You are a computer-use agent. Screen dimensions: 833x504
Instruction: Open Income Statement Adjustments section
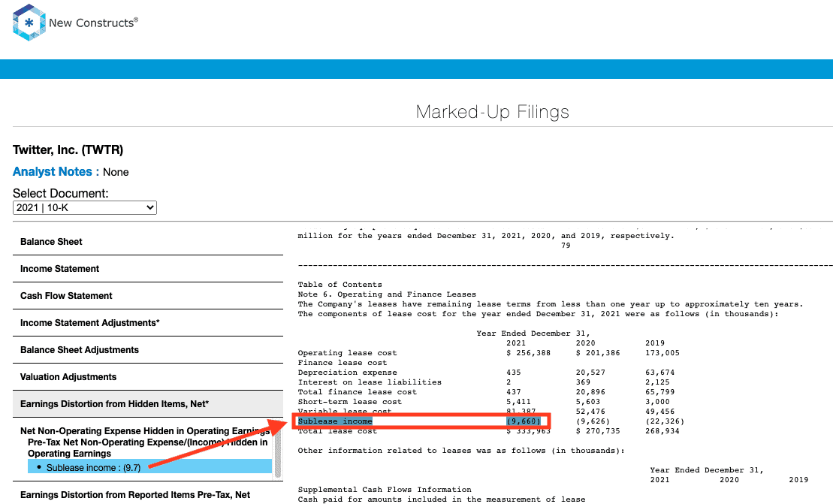point(148,323)
